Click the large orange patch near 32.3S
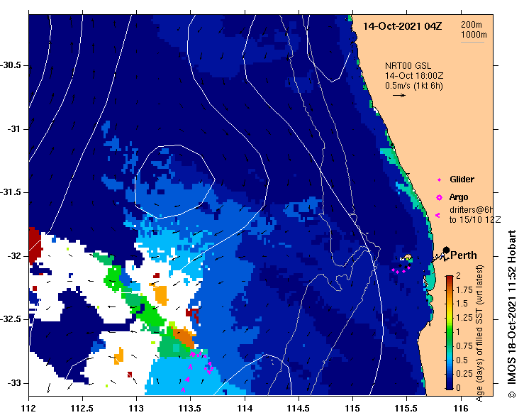The image size is (524, 420). (161, 294)
